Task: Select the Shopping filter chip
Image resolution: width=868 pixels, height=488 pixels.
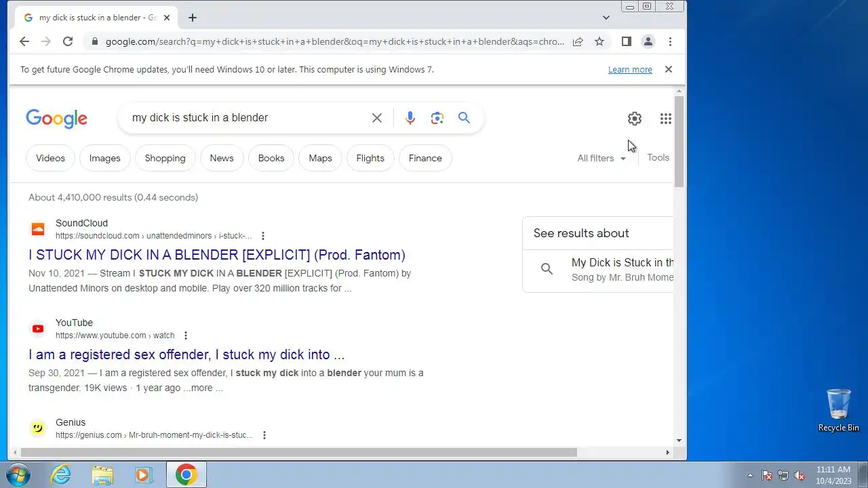Action: coord(165,158)
